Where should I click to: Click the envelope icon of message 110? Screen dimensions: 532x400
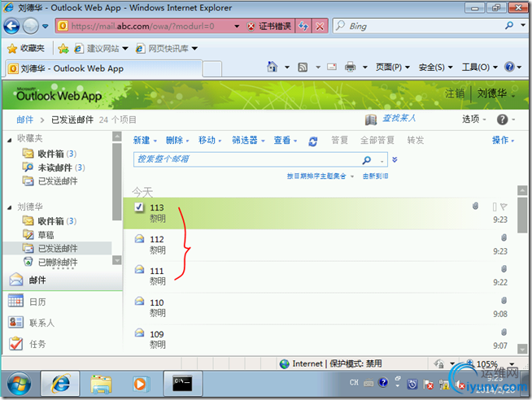(139, 301)
